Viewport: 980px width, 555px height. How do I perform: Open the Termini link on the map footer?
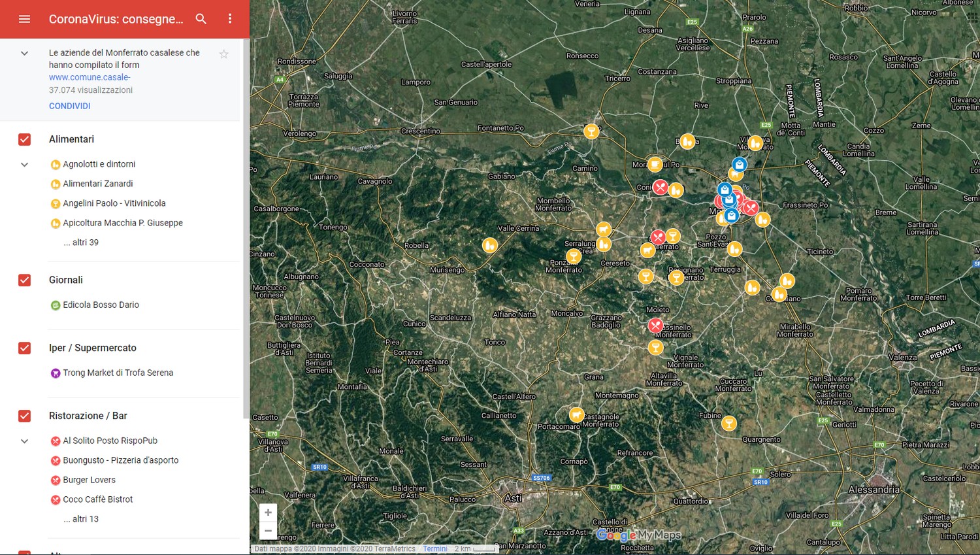click(435, 549)
